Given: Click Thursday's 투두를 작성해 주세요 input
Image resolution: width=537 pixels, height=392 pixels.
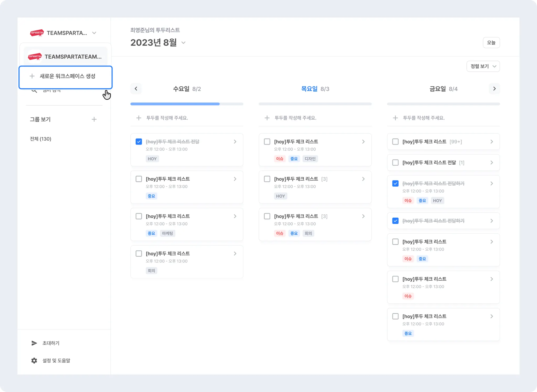Looking at the screenshot, I should pyautogui.click(x=295, y=118).
